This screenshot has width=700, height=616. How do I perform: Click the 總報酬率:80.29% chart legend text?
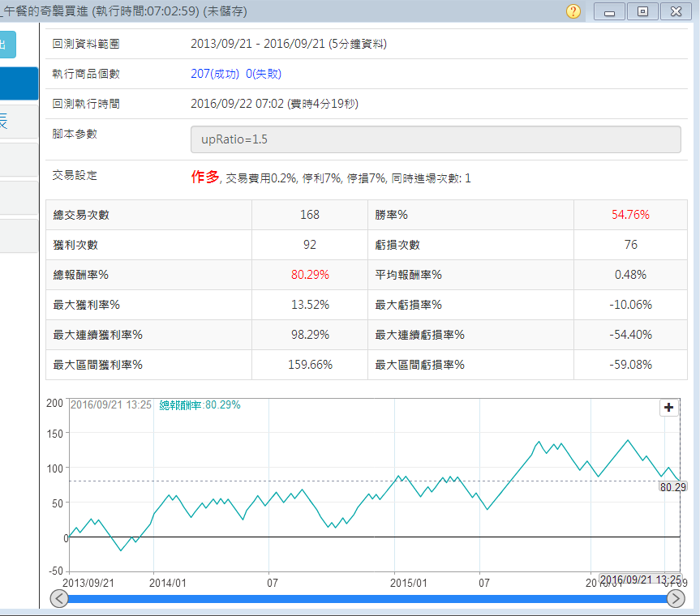(200, 404)
